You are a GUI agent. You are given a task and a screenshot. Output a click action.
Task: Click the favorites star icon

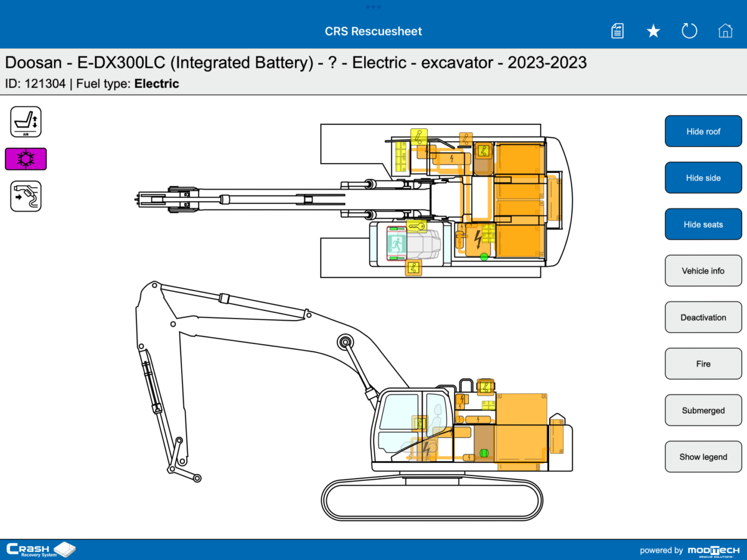(x=653, y=30)
